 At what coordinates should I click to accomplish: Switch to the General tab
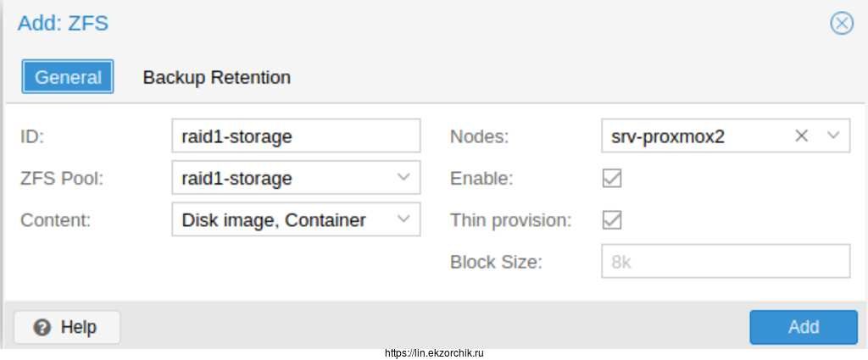point(68,77)
